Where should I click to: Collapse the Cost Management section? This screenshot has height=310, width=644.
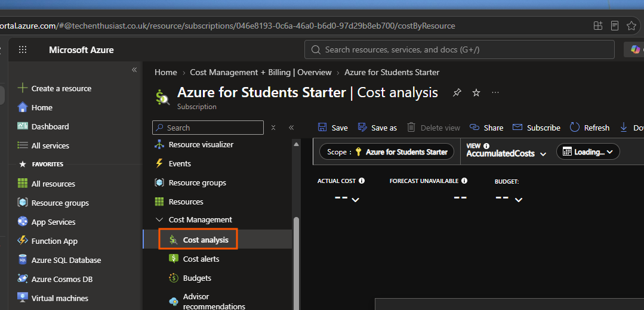click(x=159, y=220)
